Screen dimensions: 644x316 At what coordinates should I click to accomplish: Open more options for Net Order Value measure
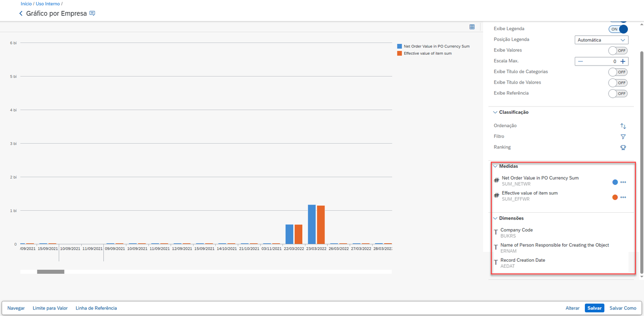(623, 182)
